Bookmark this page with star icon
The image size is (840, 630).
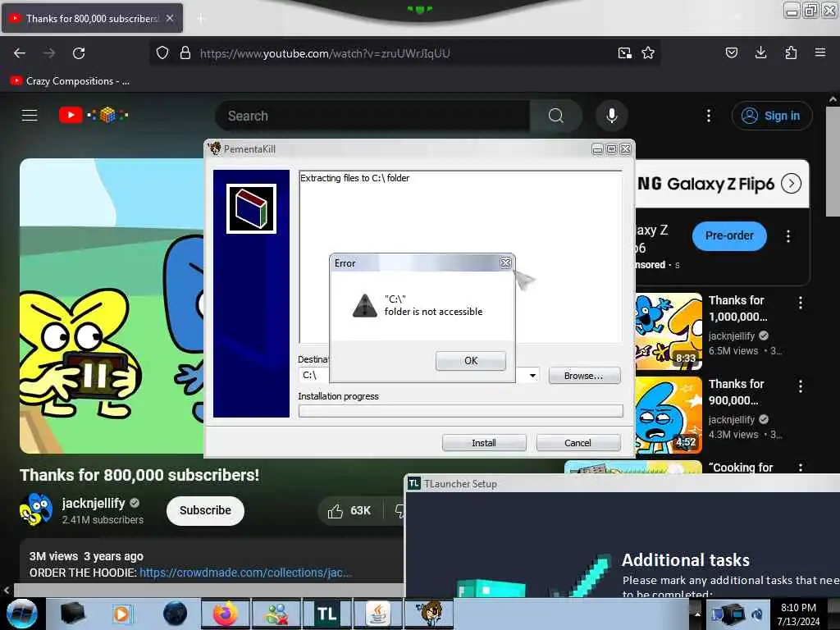[648, 53]
